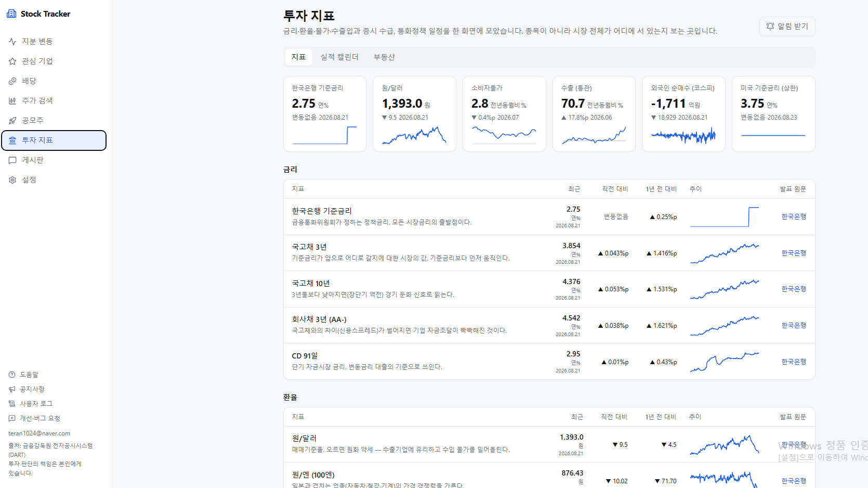Open the 도움말 link

(29, 375)
